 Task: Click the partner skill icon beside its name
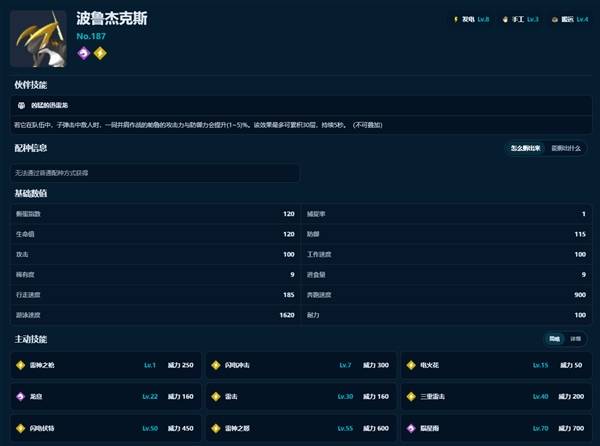coord(21,105)
